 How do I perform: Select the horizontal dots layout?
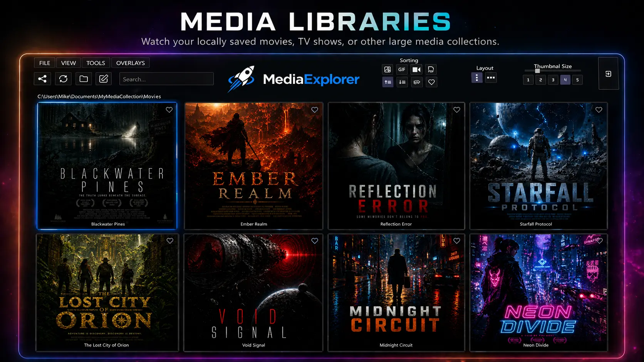[x=491, y=78]
